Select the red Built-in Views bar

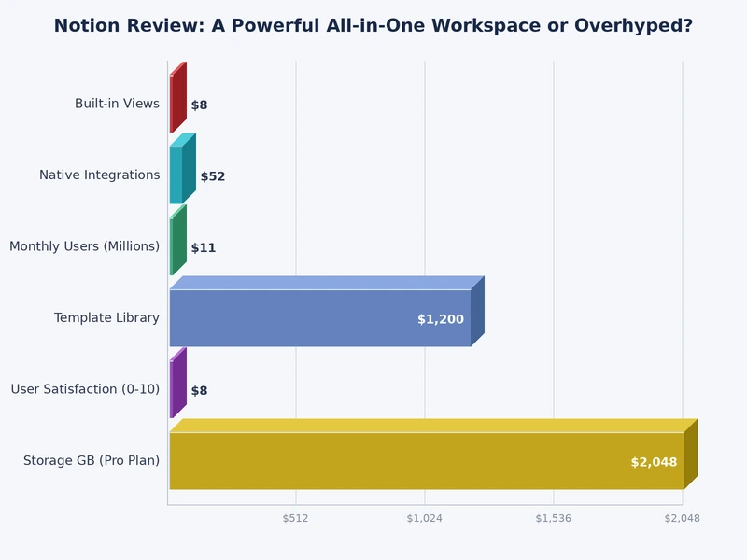pyautogui.click(x=178, y=97)
